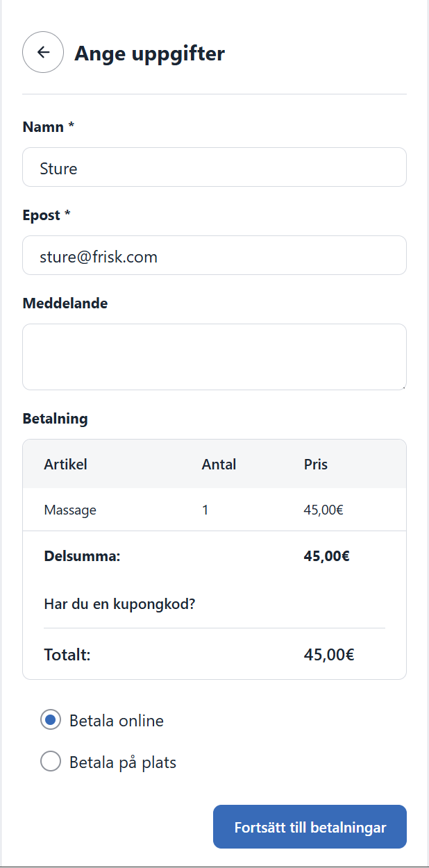Click into the Epost field with sture@frisk.com
The width and height of the screenshot is (429, 868).
(214, 256)
